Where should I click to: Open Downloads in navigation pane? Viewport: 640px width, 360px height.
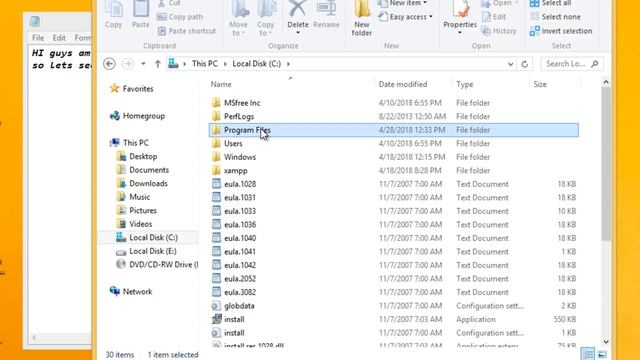pyautogui.click(x=142, y=183)
